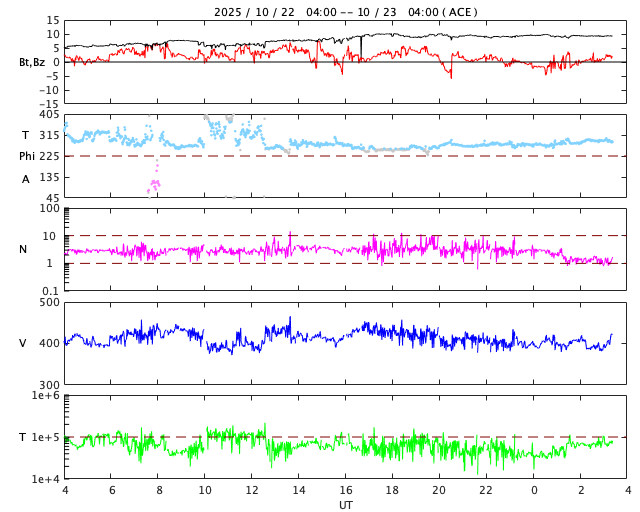Click the N density axis label
The width and height of the screenshot is (640, 512).
(x=23, y=249)
